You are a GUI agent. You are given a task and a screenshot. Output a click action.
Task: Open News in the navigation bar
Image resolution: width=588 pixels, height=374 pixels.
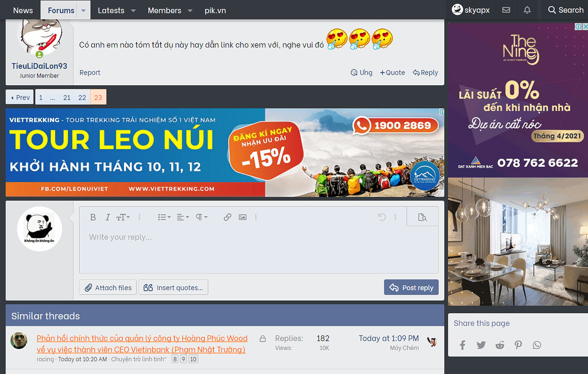[23, 10]
